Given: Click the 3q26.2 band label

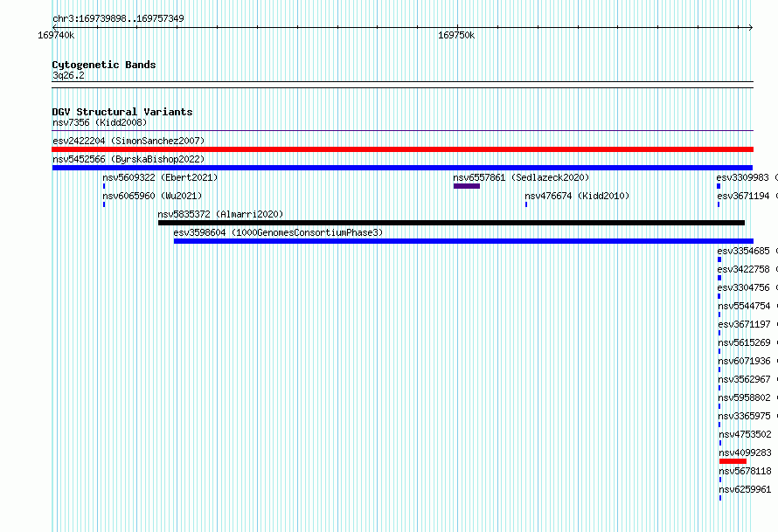Looking at the screenshot, I should (x=68, y=75).
